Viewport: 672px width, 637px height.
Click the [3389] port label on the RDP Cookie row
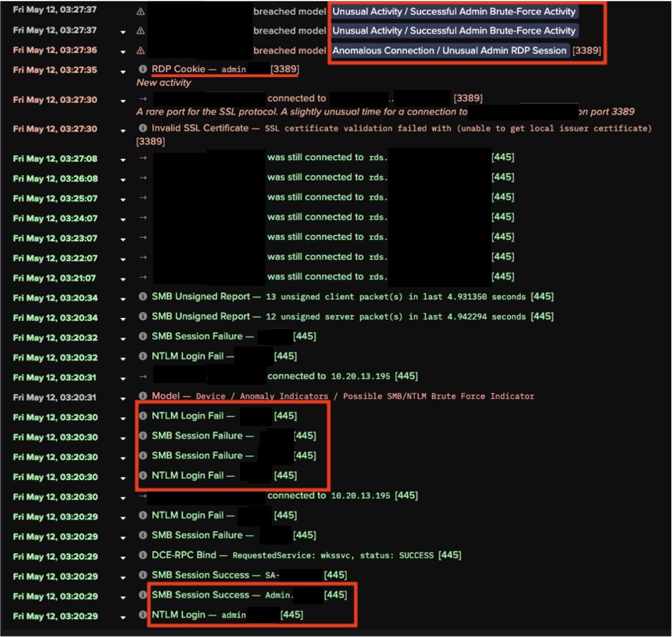tap(284, 70)
